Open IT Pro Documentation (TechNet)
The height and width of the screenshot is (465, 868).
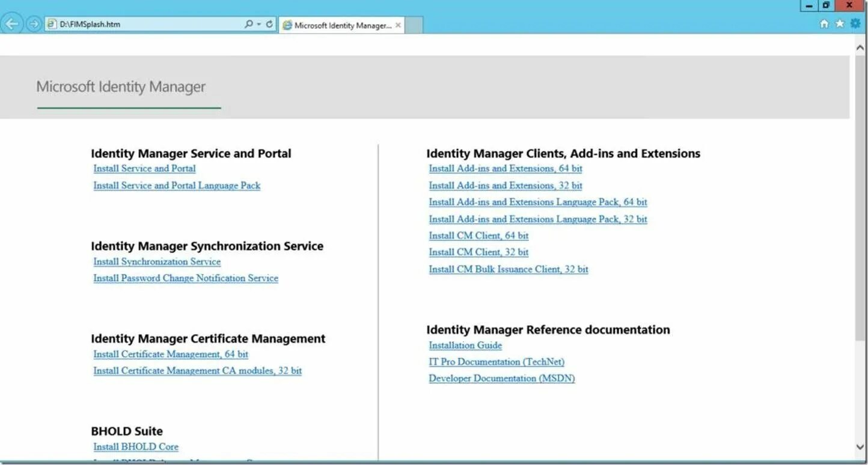[497, 362]
